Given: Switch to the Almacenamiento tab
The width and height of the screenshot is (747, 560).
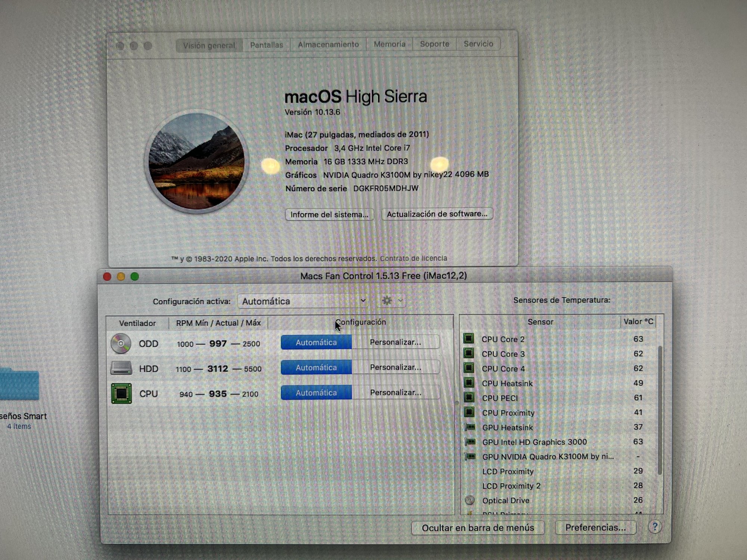Looking at the screenshot, I should coord(328,45).
